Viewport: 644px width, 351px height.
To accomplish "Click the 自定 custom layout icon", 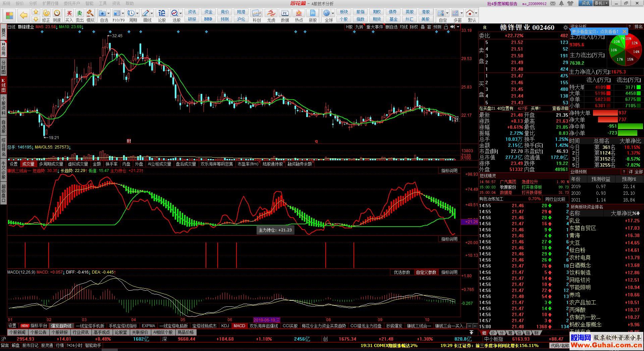I will (441, 13).
